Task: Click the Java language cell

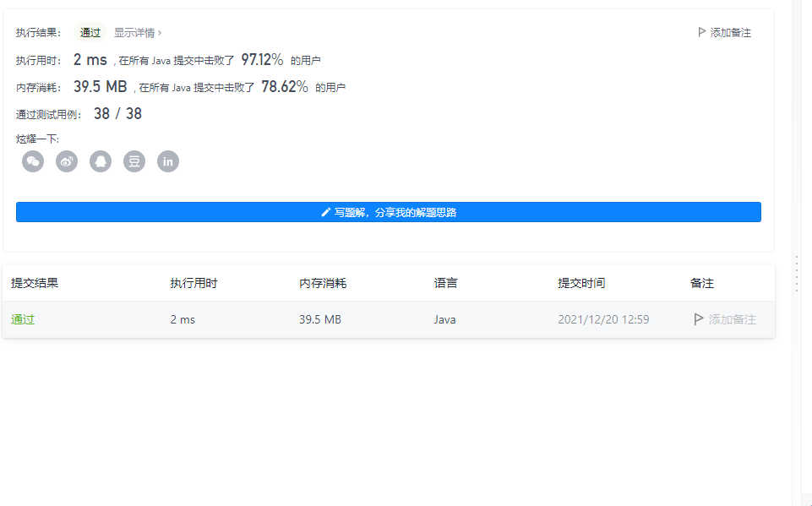Action: click(444, 319)
